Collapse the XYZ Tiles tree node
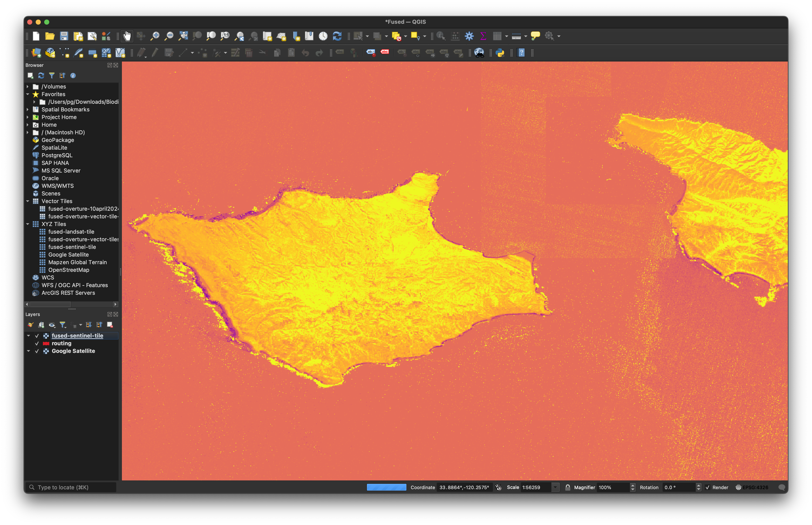 tap(28, 224)
